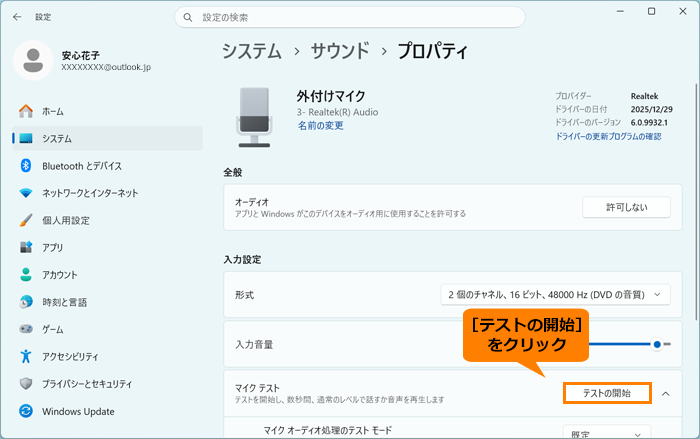Click the 設定の検索 search field
Viewport: 700px width, 439px height.
pos(350,17)
